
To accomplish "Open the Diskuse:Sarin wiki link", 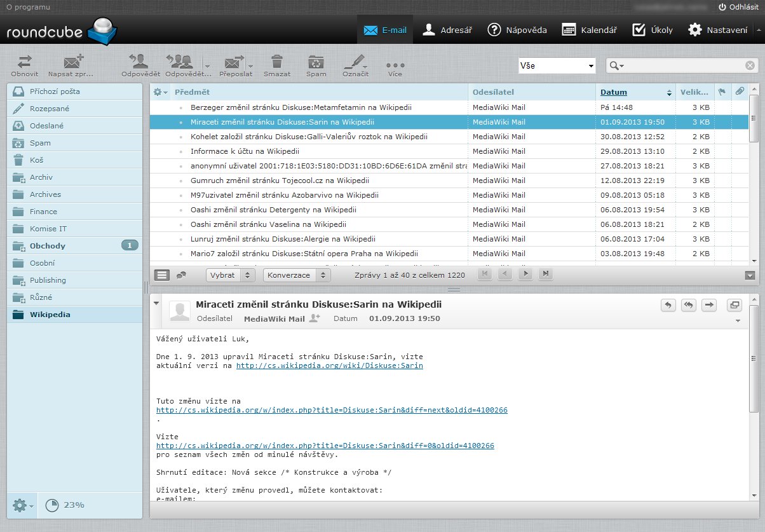I will 329,365.
